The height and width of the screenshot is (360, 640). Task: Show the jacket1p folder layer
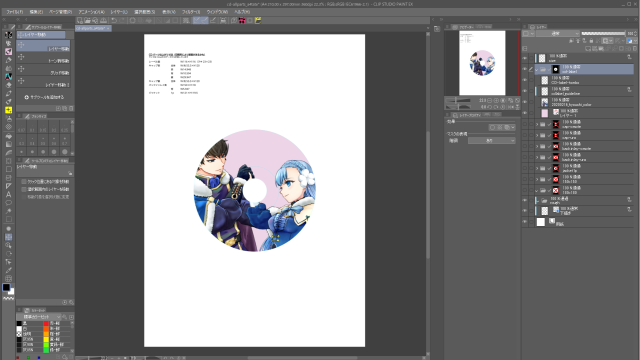[525, 168]
